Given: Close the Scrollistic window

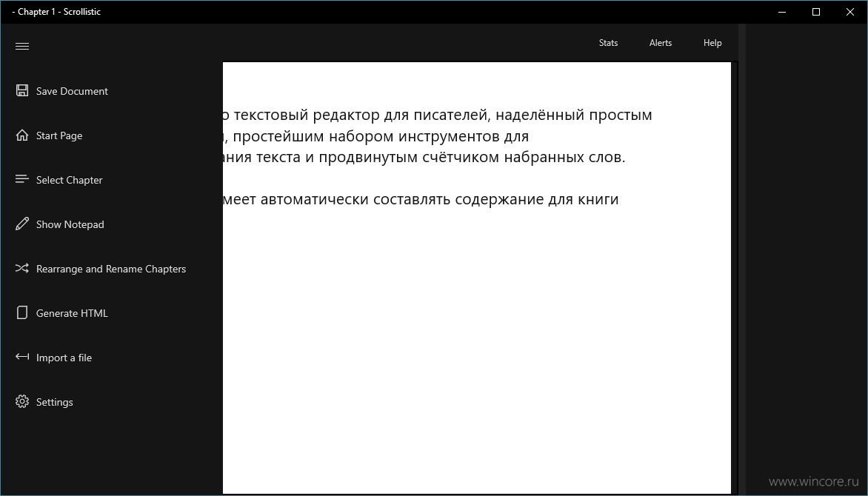Looking at the screenshot, I should [850, 12].
